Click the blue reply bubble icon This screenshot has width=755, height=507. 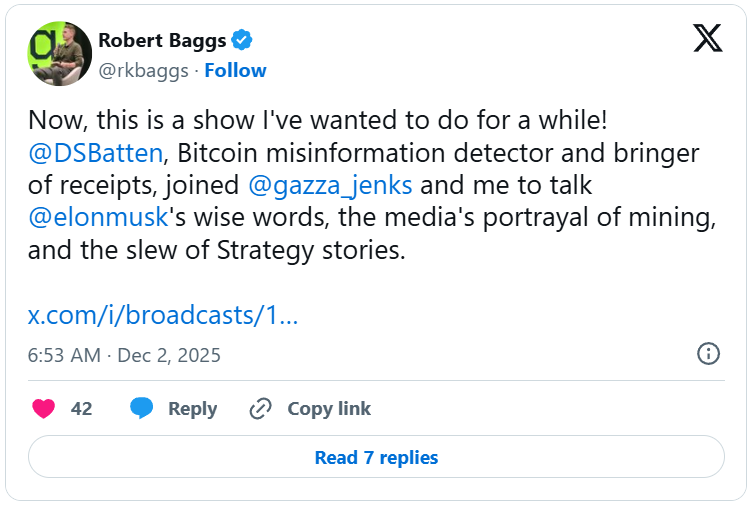tap(142, 408)
